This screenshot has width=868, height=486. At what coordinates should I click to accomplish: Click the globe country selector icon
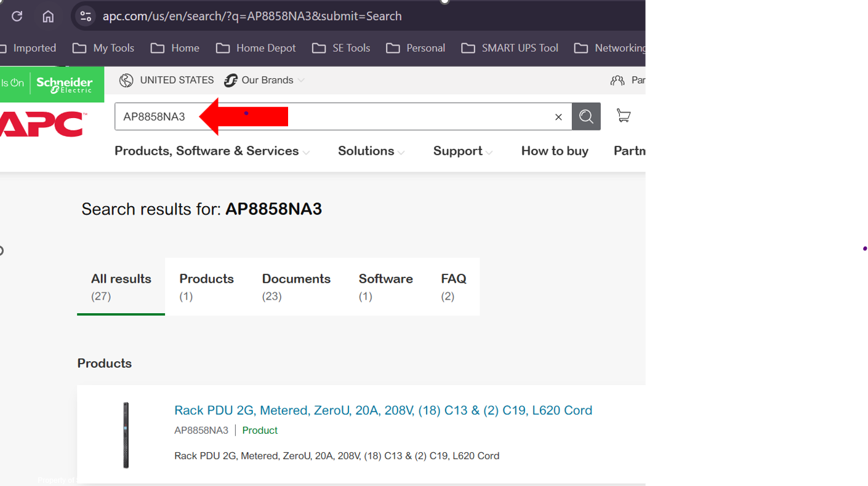[126, 80]
